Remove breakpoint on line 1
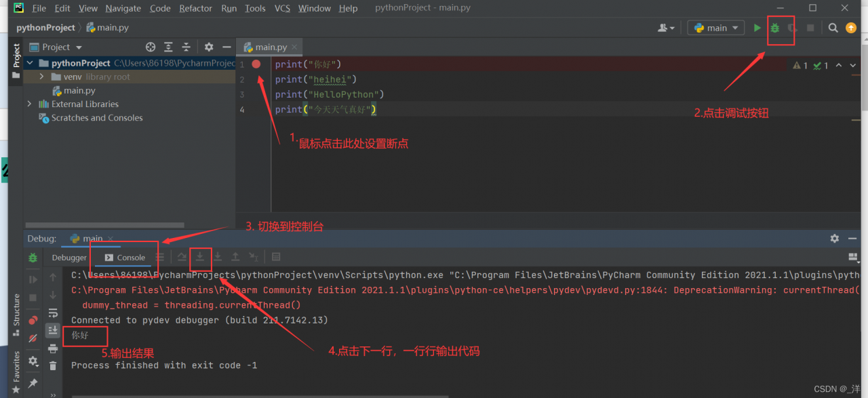 click(256, 64)
